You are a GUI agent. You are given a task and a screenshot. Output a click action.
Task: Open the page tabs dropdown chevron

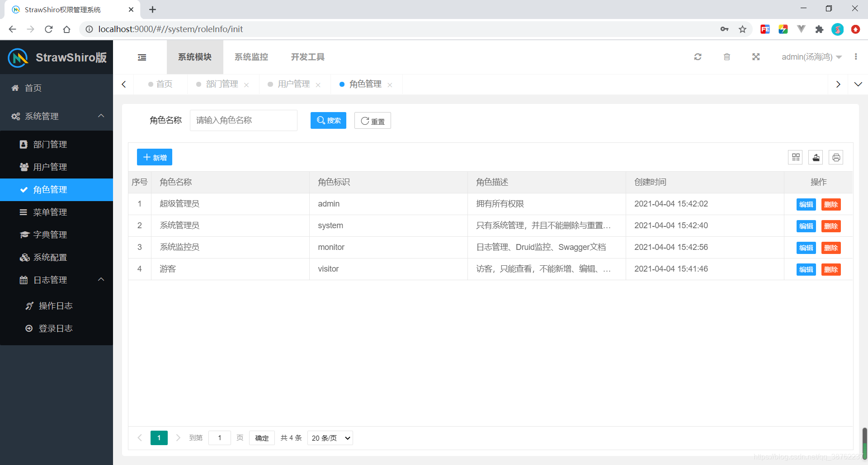coord(858,84)
